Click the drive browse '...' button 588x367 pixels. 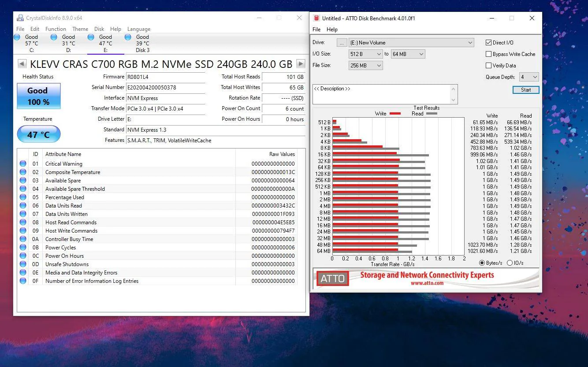click(x=342, y=43)
